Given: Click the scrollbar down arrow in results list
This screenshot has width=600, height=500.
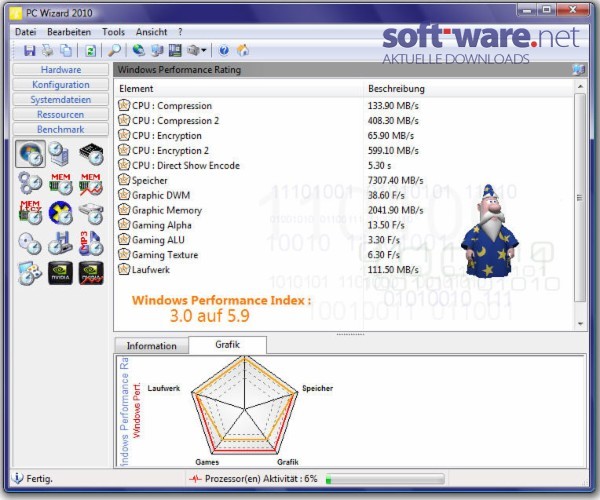Looking at the screenshot, I should 580,324.
